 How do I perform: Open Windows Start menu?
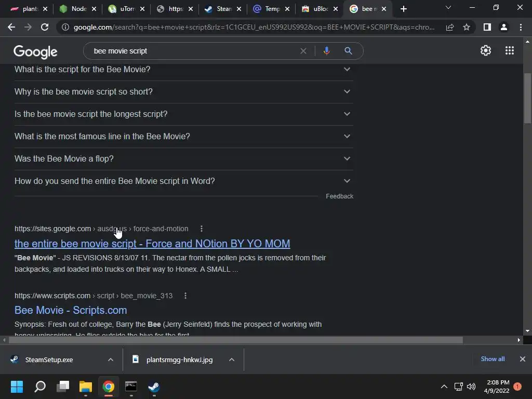click(17, 387)
